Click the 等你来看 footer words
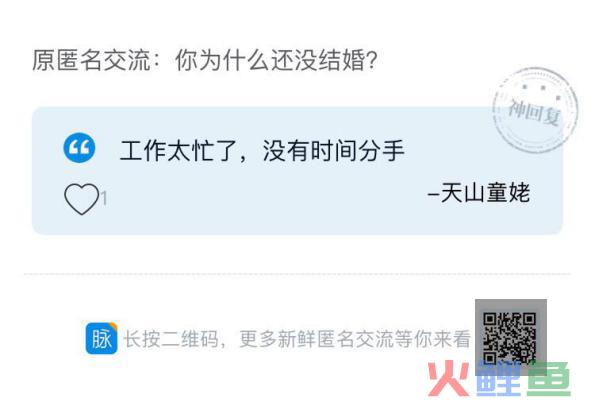The width and height of the screenshot is (595, 402). click(433, 339)
